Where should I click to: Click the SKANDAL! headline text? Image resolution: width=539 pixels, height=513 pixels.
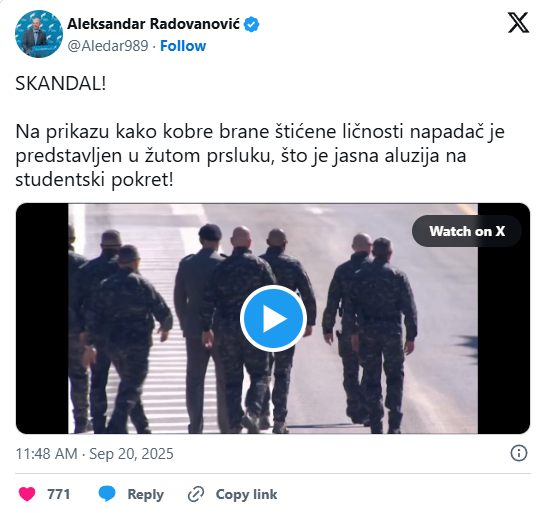click(61, 83)
